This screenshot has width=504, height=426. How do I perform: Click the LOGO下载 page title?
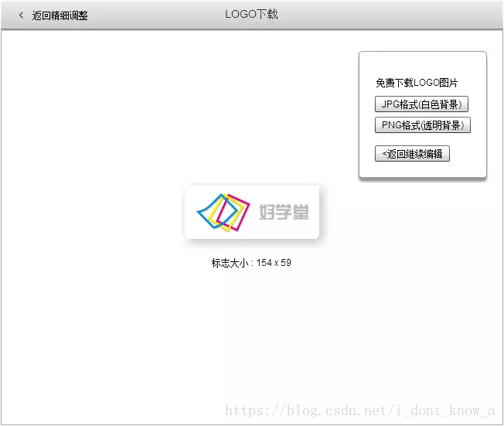[251, 15]
